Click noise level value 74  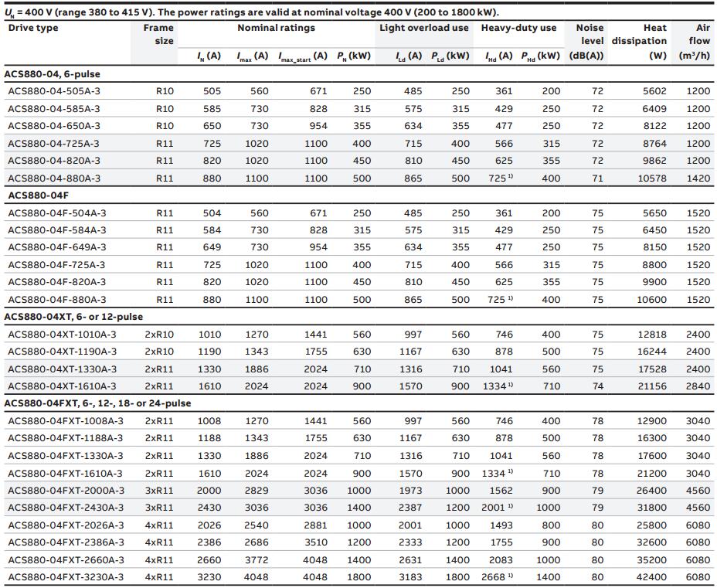(x=598, y=386)
